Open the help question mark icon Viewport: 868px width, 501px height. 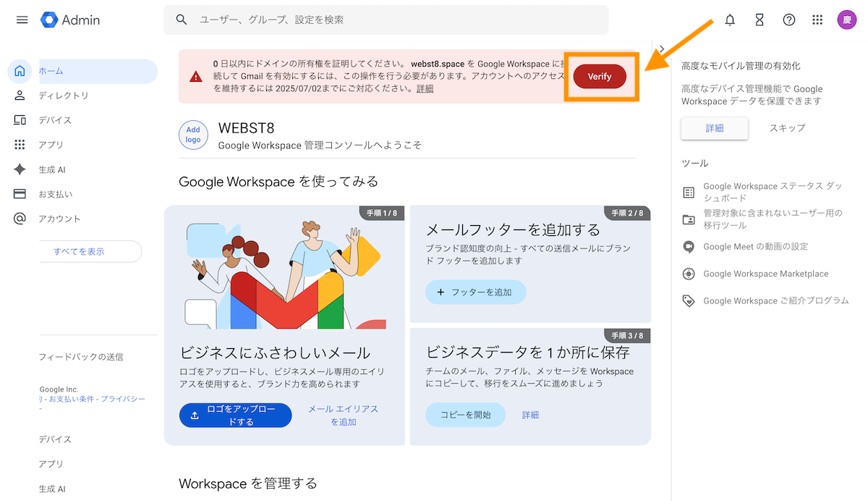coord(789,20)
